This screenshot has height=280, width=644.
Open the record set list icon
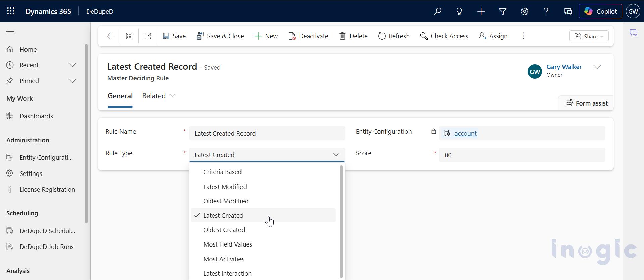point(129,36)
